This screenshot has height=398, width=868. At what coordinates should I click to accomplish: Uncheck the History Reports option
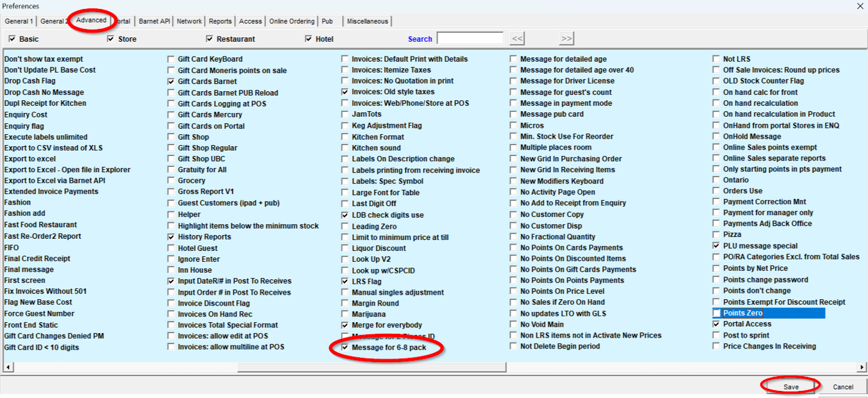click(x=171, y=237)
